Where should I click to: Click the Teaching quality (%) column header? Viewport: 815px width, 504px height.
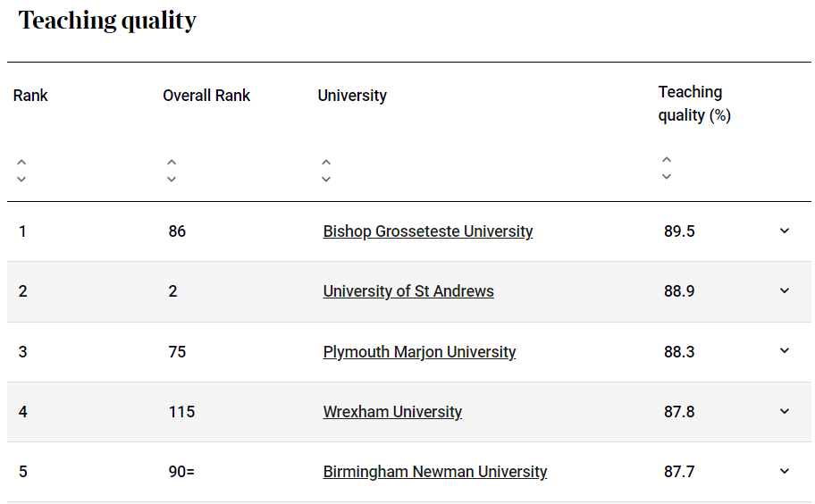(x=694, y=104)
